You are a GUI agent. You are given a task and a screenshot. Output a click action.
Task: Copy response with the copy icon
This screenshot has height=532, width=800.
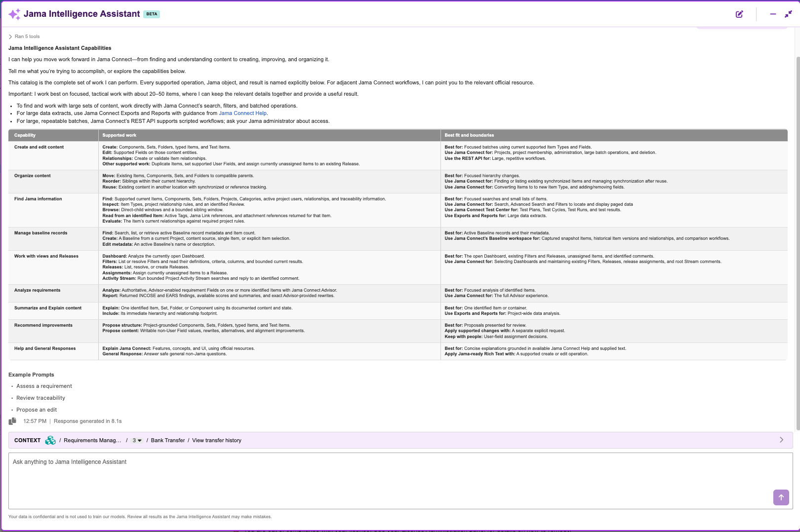(x=12, y=421)
